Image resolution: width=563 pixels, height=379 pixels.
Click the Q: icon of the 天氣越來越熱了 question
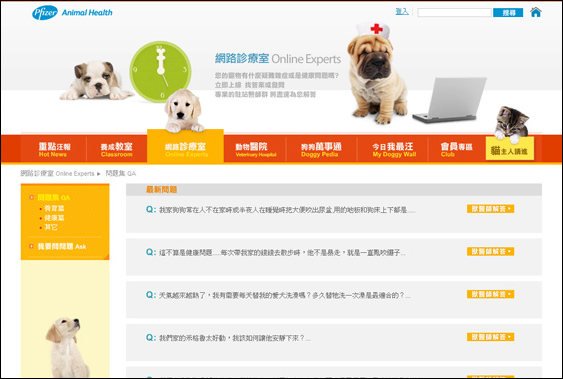tap(151, 295)
